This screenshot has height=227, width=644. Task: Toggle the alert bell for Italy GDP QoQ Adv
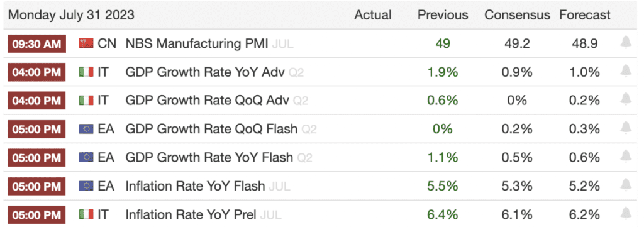click(626, 99)
